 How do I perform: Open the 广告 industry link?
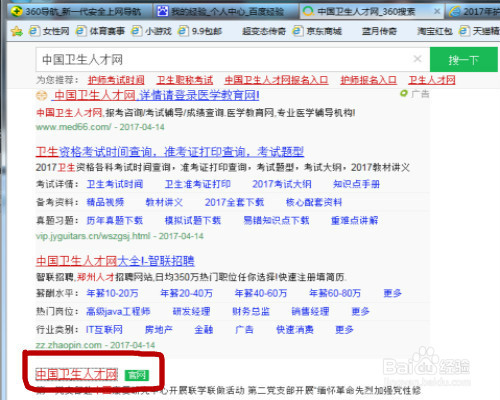pyautogui.click(x=245, y=330)
